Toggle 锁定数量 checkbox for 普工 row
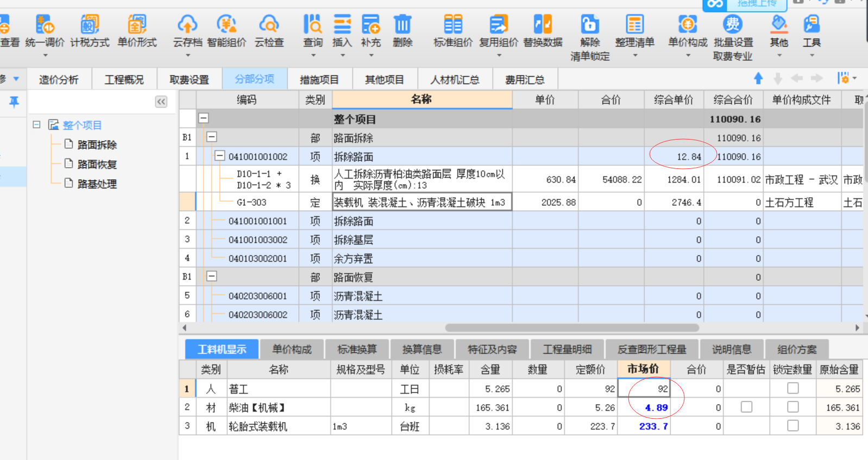This screenshot has width=868, height=460. [793, 388]
